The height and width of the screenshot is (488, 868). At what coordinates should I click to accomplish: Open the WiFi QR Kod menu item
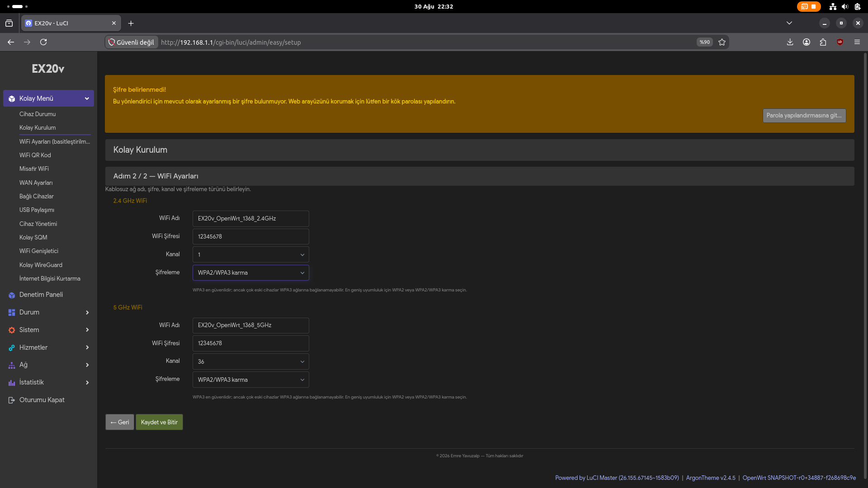pos(35,155)
